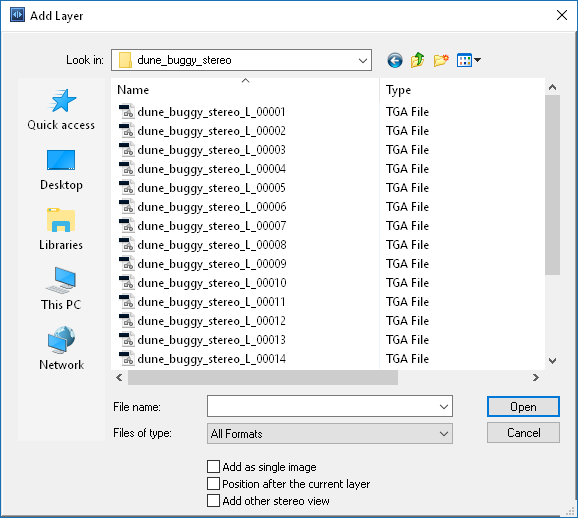Go up one folder level
Screen dimensions: 578x518
click(x=417, y=60)
